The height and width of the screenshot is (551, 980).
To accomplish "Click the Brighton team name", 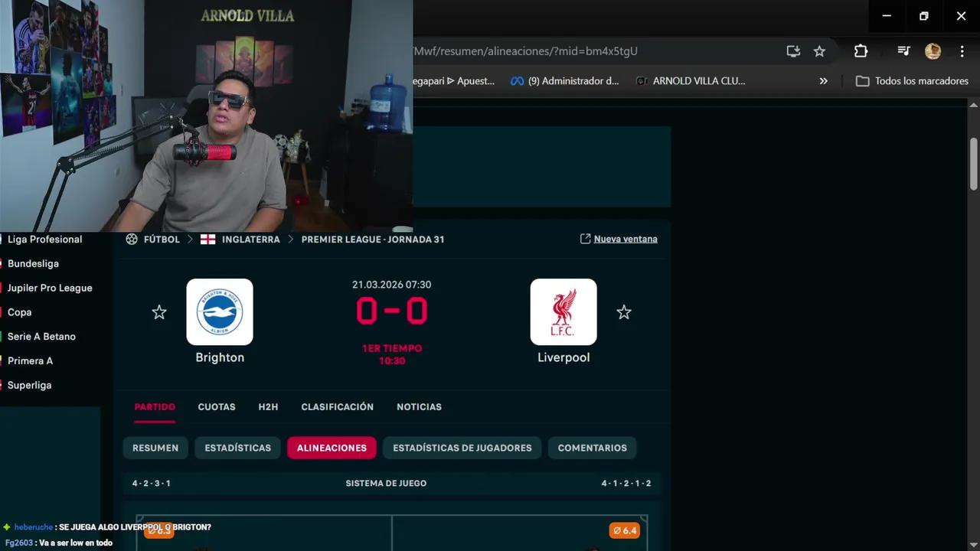I will [220, 357].
